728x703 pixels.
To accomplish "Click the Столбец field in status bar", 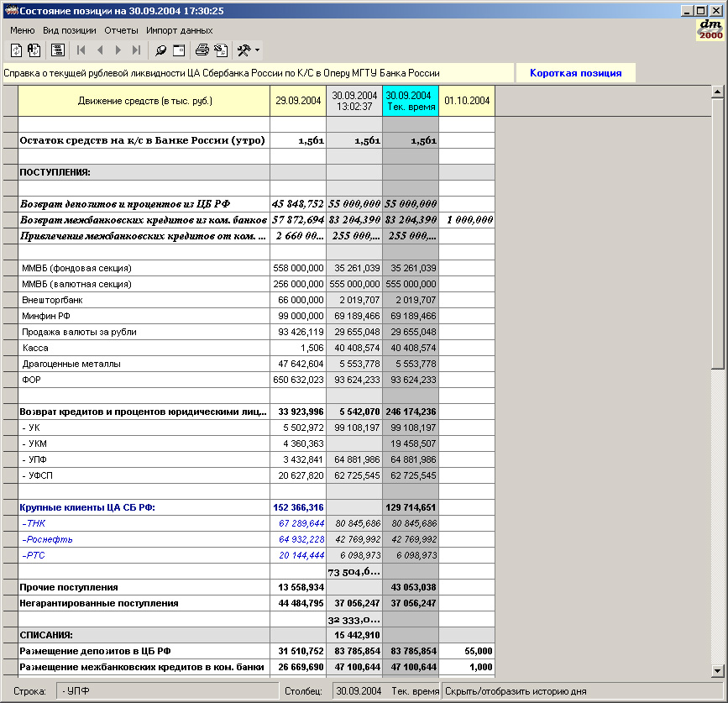I will tap(386, 691).
